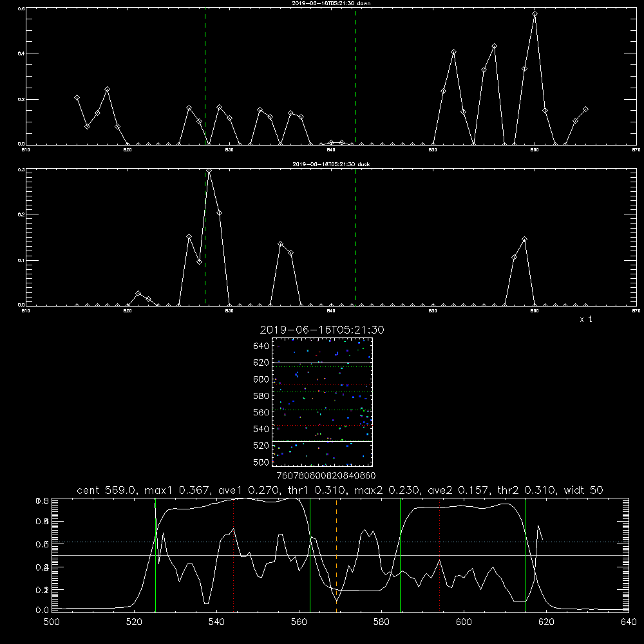This screenshot has width=644, height=644.
Task: Click 'ave1 0.270' in the bottom plot title
Action: (248, 490)
